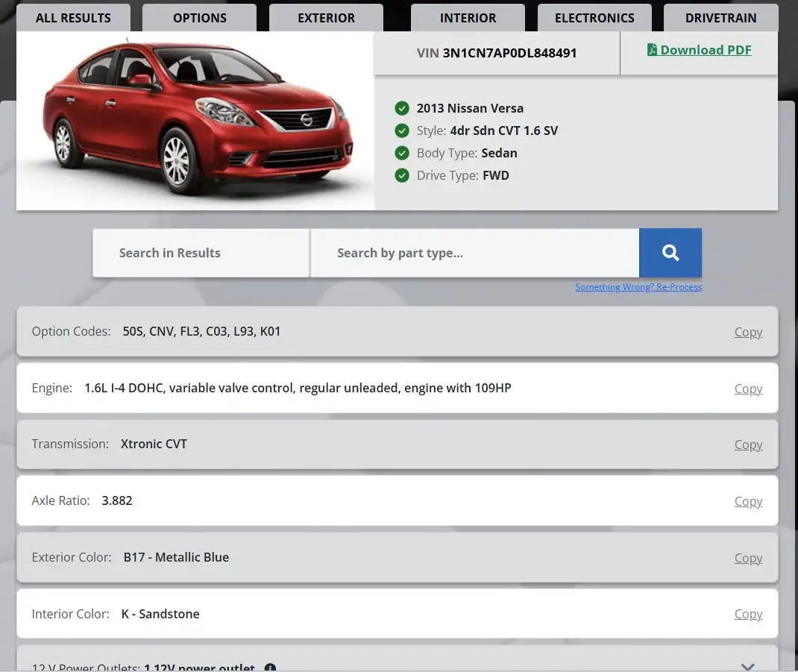
Task: Click the green check beside Body Type
Action: (x=402, y=153)
